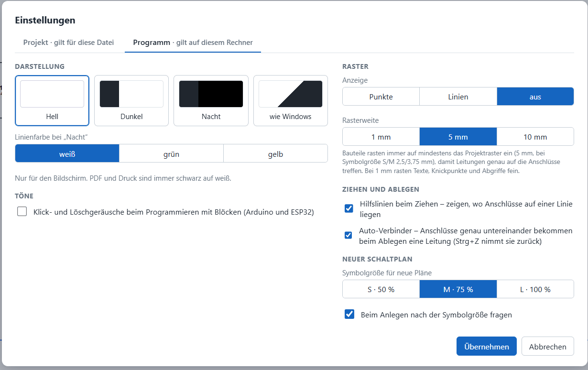The image size is (588, 370).
Task: Set Raster Anzeige to Punkte
Action: click(x=381, y=97)
